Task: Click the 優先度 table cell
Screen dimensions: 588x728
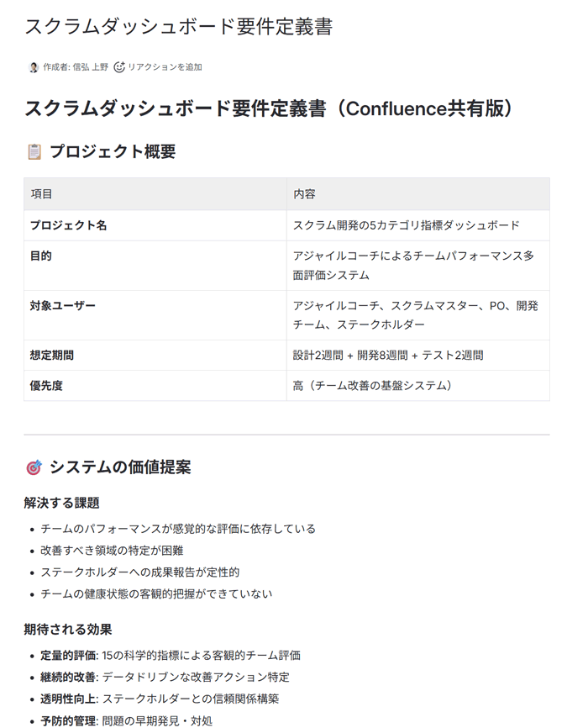Action: [47, 387]
